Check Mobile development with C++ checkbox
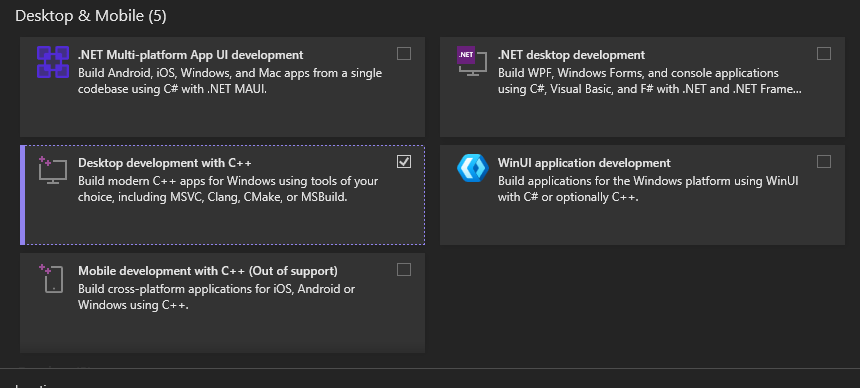This screenshot has height=388, width=860. pos(404,269)
